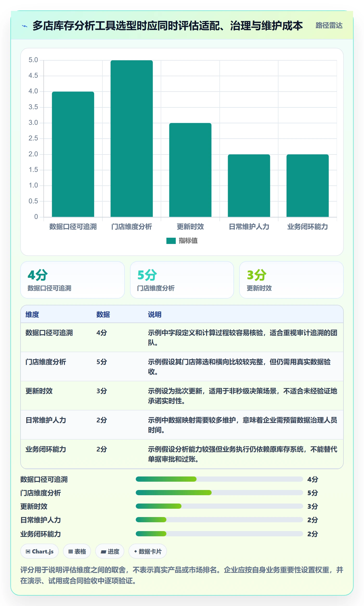Screen dimensions: 364x606
Task: Click description starting 示例中数据映射
Action: coord(243,425)
